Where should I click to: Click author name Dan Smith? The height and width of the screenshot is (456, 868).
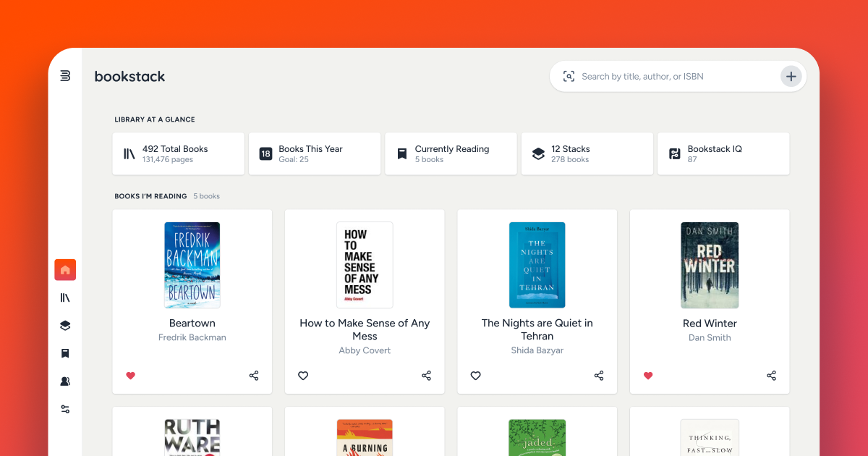pyautogui.click(x=710, y=337)
